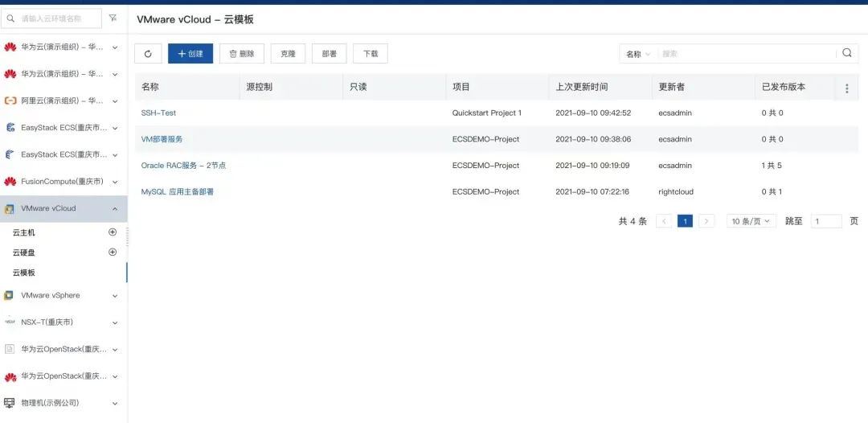The width and height of the screenshot is (868, 423).
Task: Click the 1 共 5 published version cell
Action: [x=772, y=166]
